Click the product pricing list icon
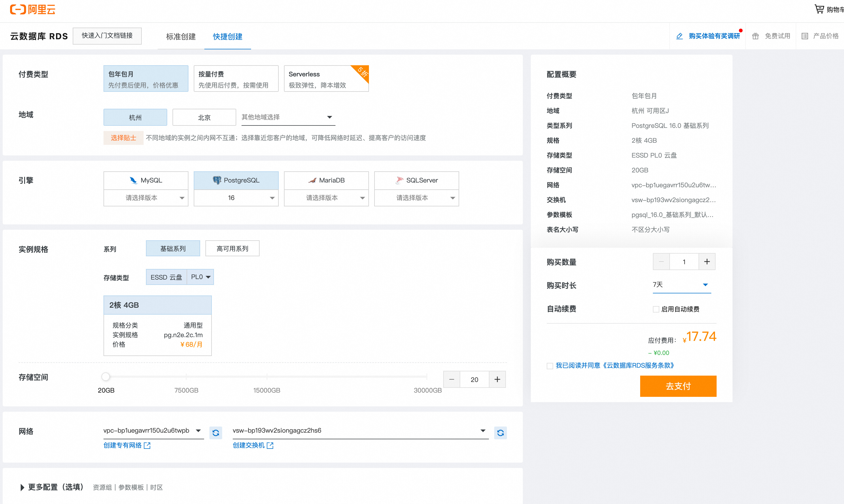 804,36
